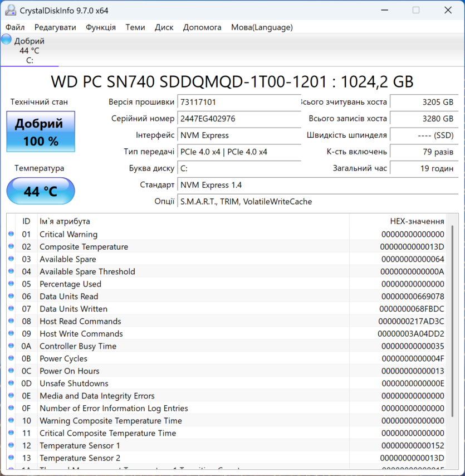Select the Host Read Commands row

226,322
